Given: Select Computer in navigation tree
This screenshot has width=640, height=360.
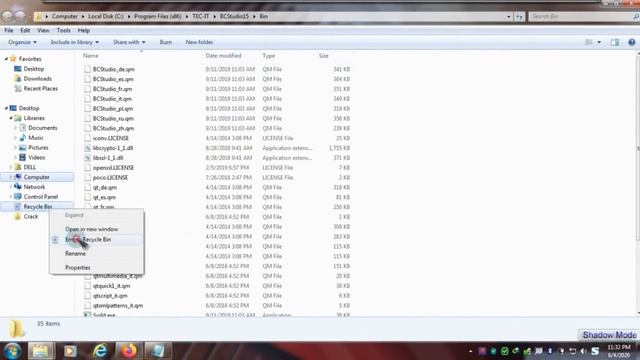Looking at the screenshot, I should coord(36,177).
